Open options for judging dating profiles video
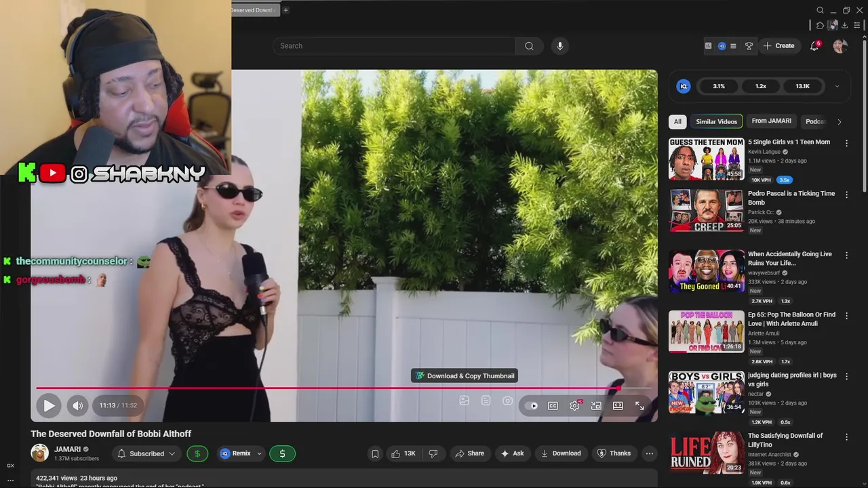This screenshot has height=488, width=868. (846, 376)
